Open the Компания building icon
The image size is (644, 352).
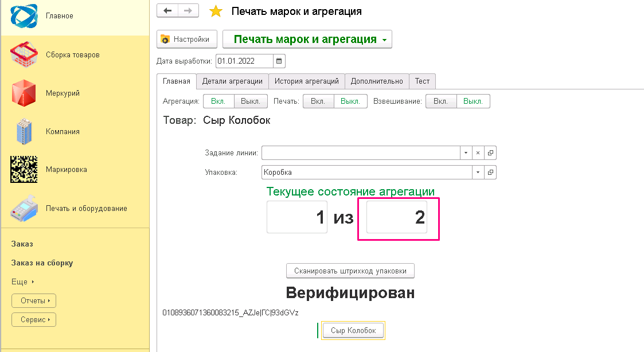(24, 132)
